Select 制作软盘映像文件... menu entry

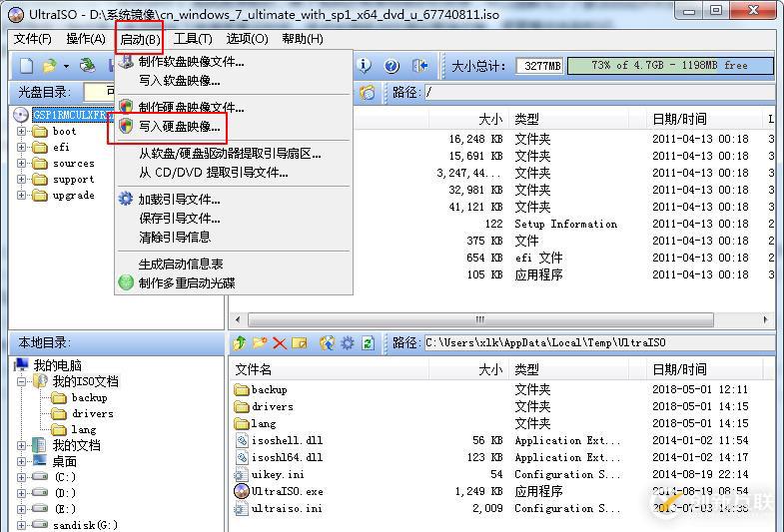click(x=234, y=62)
